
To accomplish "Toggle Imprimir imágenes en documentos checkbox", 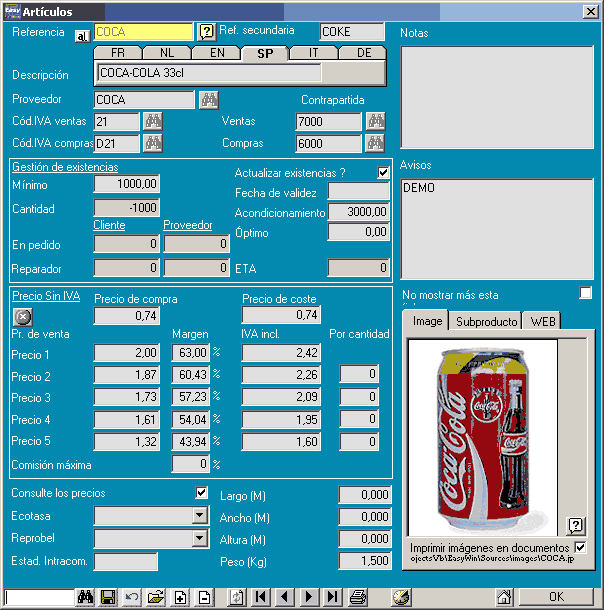I will click(580, 547).
